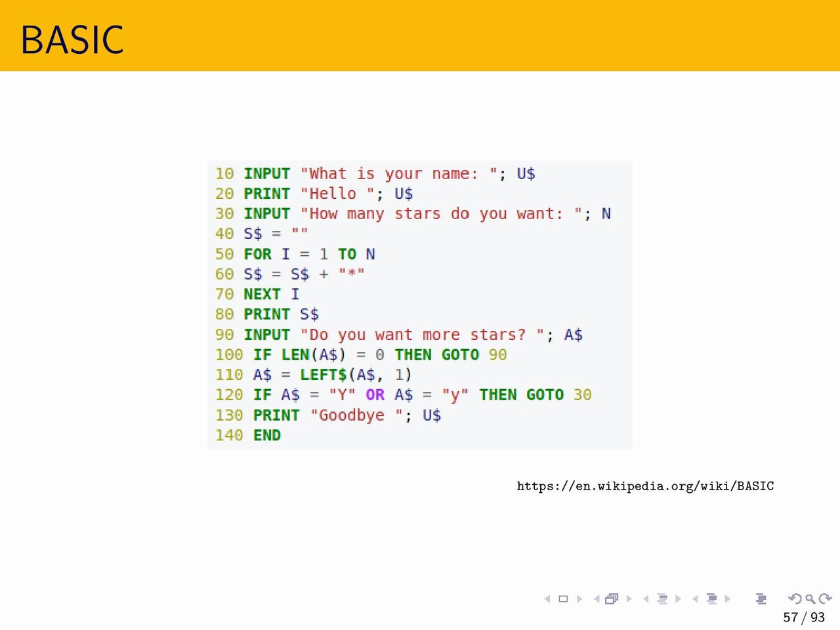
Task: Click code line 70 NEXT I
Action: click(257, 294)
